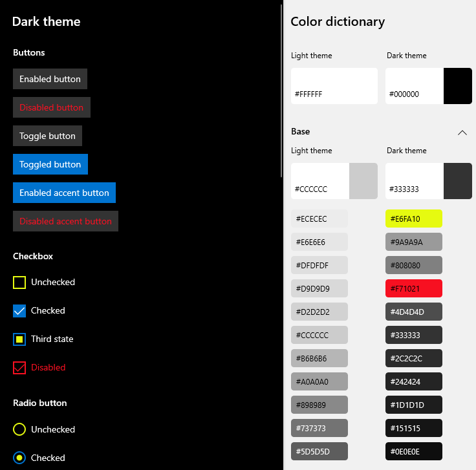
Task: Untoggle the Toggled button
Action: pyautogui.click(x=50, y=164)
